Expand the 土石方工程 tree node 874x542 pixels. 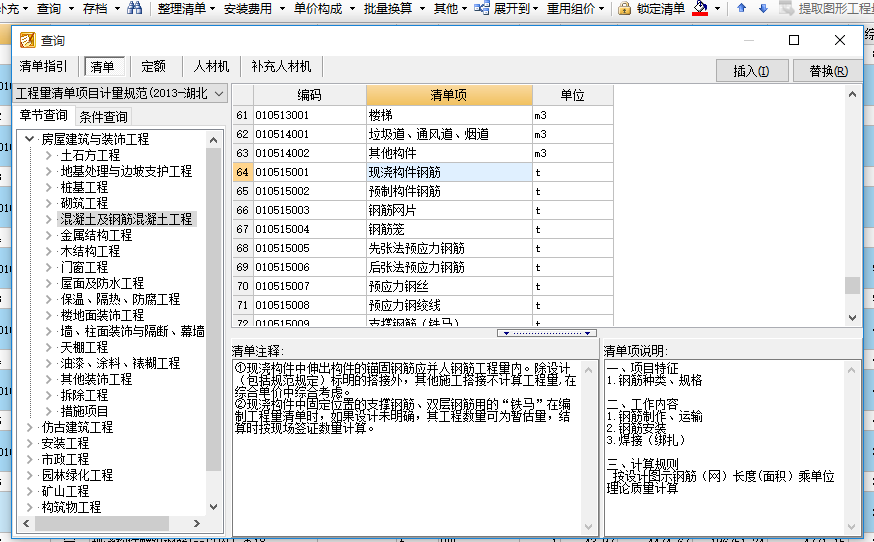click(49, 155)
